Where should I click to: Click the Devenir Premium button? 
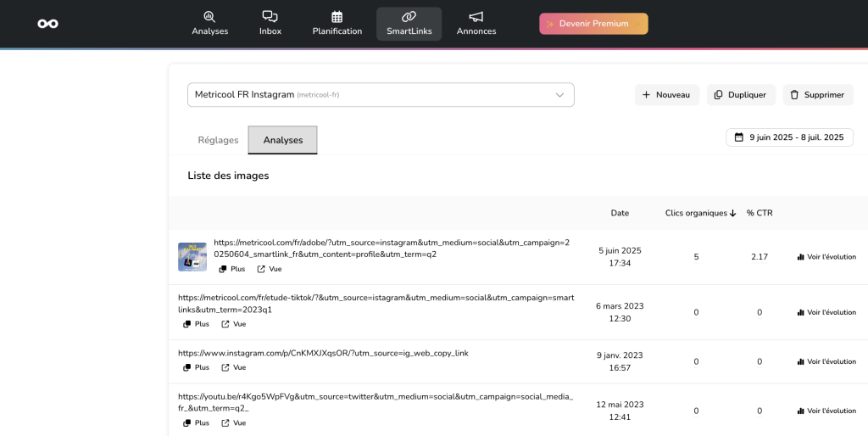point(593,24)
